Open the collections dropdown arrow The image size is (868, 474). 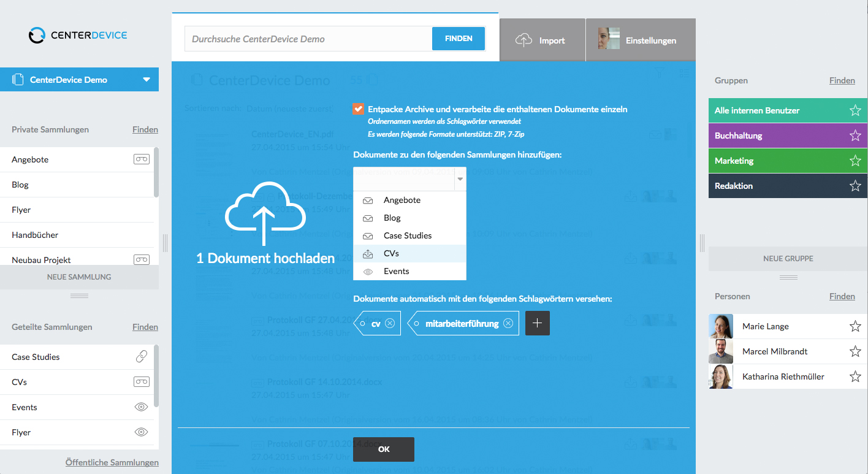point(460,179)
